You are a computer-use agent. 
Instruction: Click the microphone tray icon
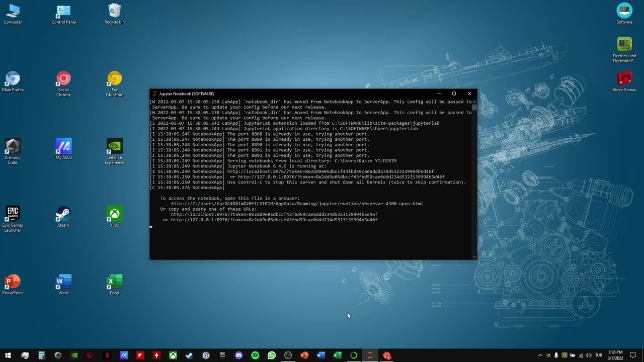tap(556, 355)
